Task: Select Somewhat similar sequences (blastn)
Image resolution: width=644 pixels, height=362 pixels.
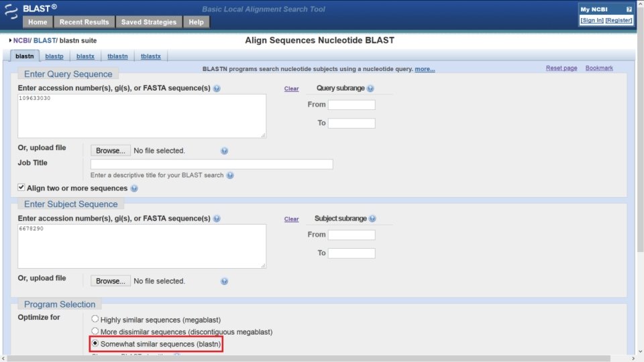Action: click(95, 343)
